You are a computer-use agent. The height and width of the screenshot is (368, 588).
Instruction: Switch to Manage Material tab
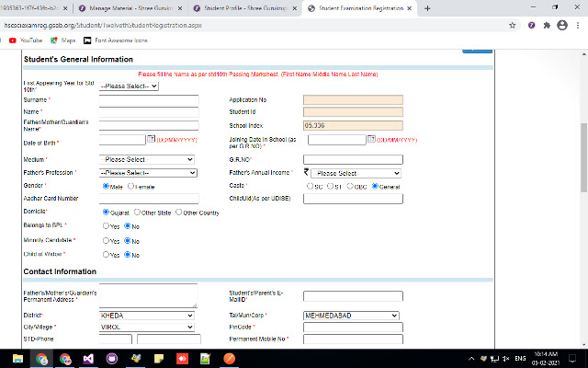tap(130, 8)
